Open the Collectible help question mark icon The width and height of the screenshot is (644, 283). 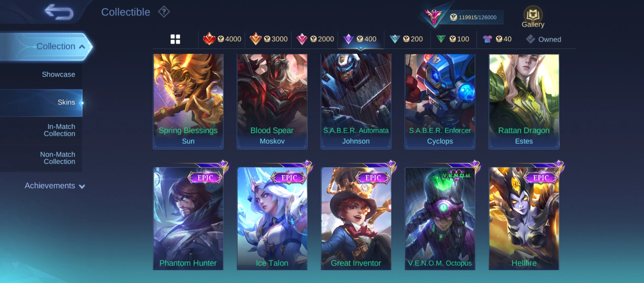pos(164,12)
